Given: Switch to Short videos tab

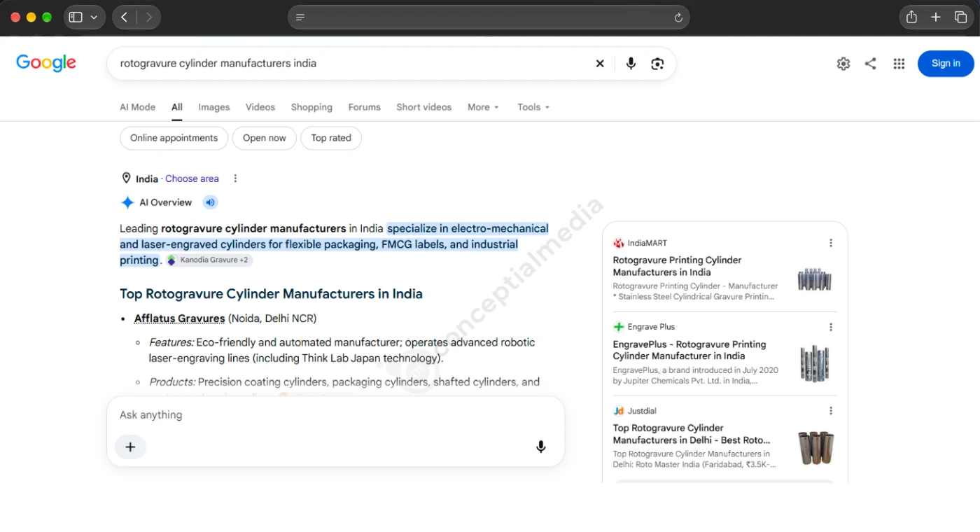Looking at the screenshot, I should point(424,107).
